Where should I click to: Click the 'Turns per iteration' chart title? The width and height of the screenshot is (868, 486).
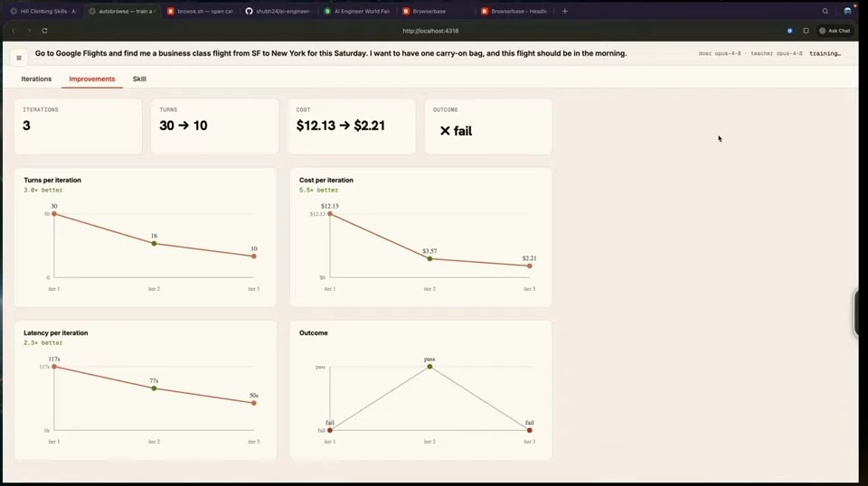point(52,181)
